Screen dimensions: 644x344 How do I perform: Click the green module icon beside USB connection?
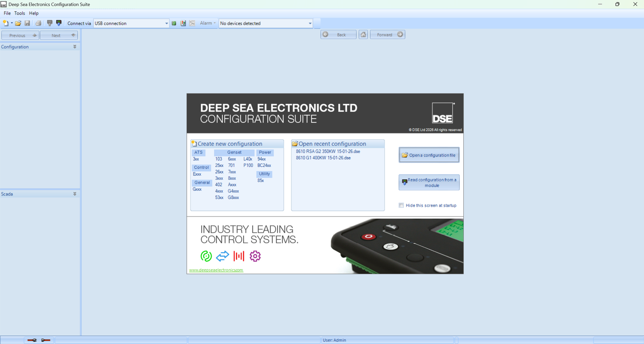click(x=174, y=23)
